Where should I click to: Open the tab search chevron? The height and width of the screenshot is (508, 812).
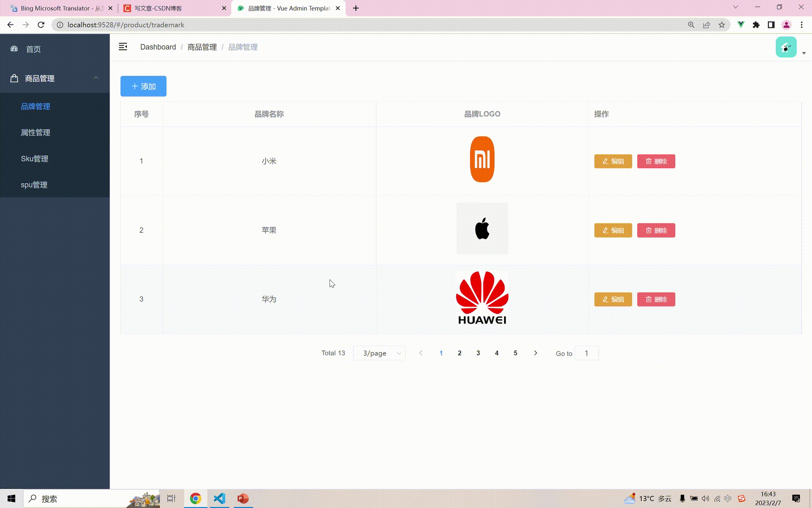pos(736,7)
